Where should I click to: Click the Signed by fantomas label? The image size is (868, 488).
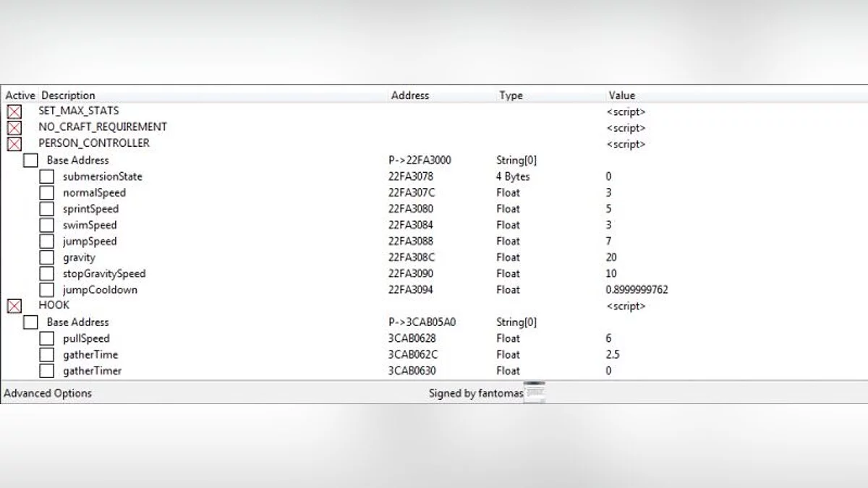[475, 393]
